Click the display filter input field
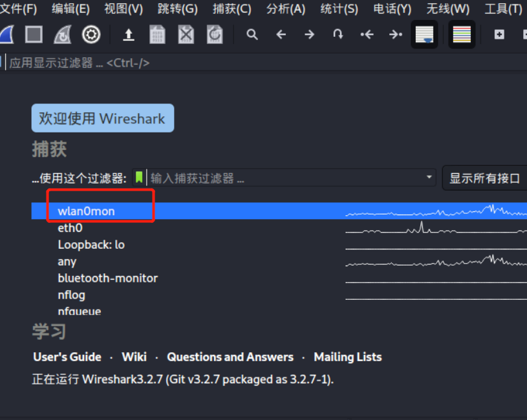Screen dimensions: 527x420 [x=266, y=63]
